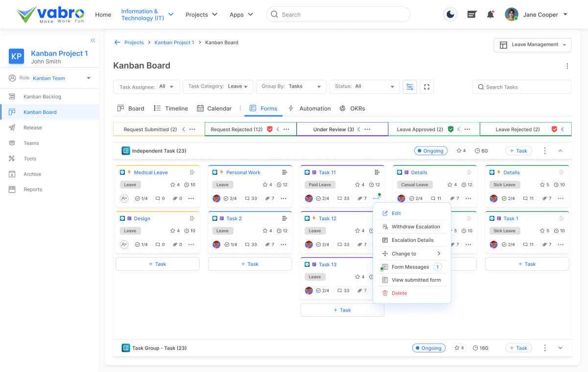Collapse the left sidebar with the double chevrons
Screen dimensions: 588x372
point(93,40)
